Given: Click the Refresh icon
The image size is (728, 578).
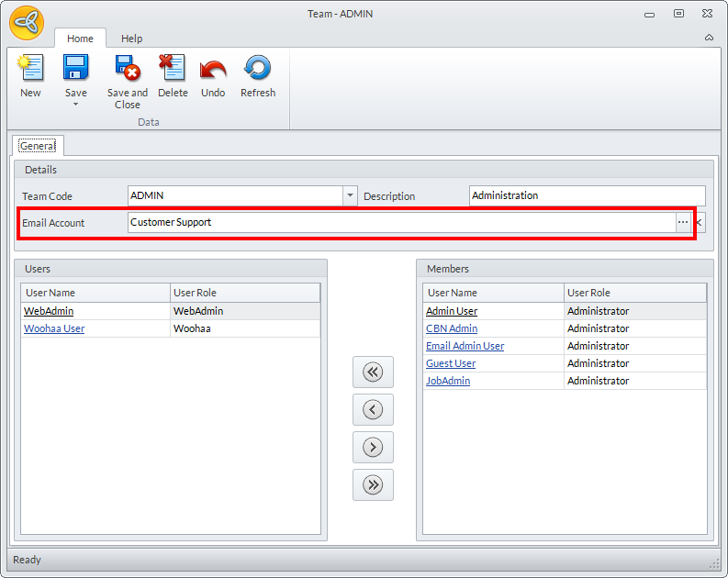Looking at the screenshot, I should tap(257, 69).
